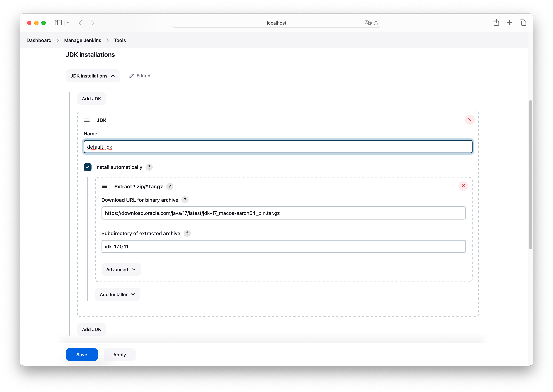Open help for Install automatically
553x392 pixels.
coord(149,167)
